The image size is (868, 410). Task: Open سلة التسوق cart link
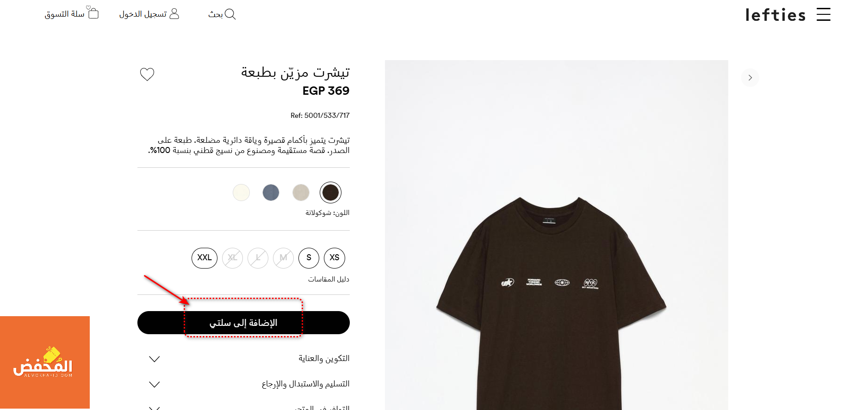65,14
